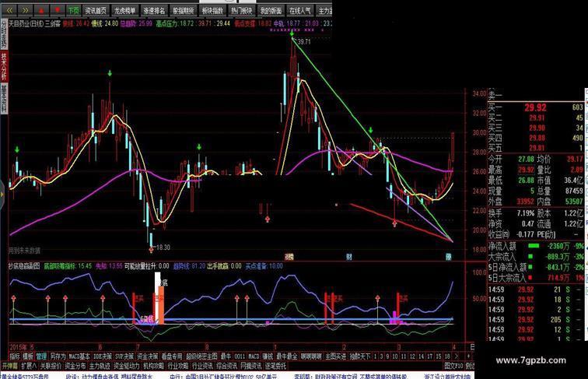The width and height of the screenshot is (588, 379).
Task: Click the red up-triangle toolbar button
Action: coord(41,11)
